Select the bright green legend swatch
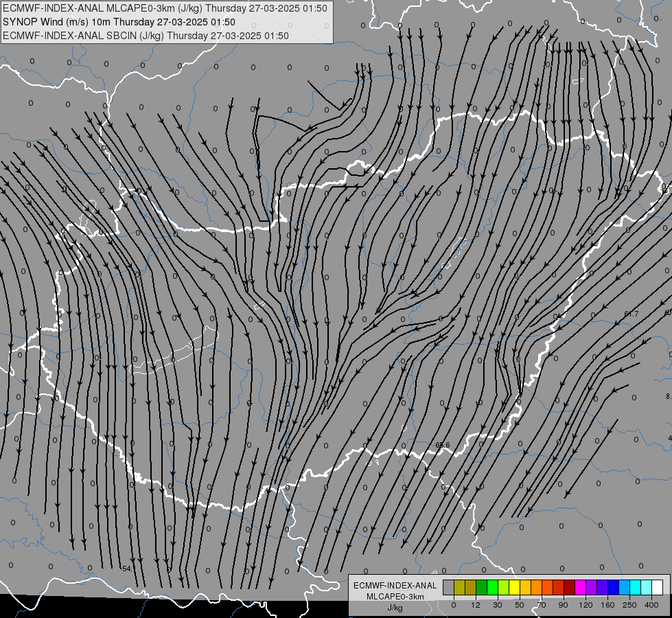Screen dimensions: 672x618 tap(493, 587)
